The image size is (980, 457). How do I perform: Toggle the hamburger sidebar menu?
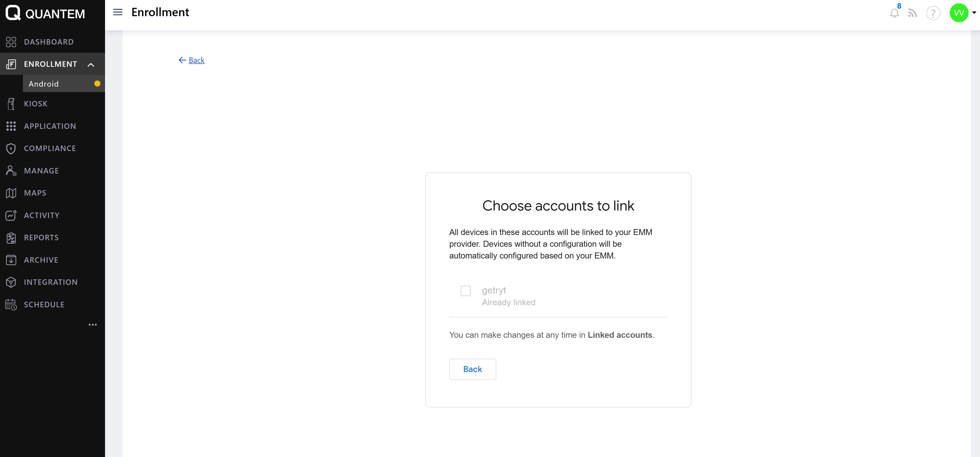coord(118,12)
